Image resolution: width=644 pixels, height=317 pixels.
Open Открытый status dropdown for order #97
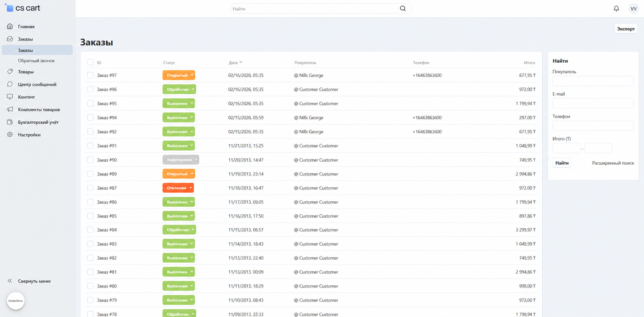click(x=179, y=75)
